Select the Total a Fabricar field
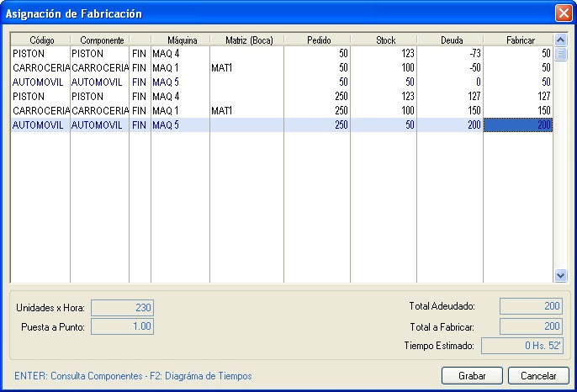This screenshot has height=392, width=577. [x=531, y=326]
